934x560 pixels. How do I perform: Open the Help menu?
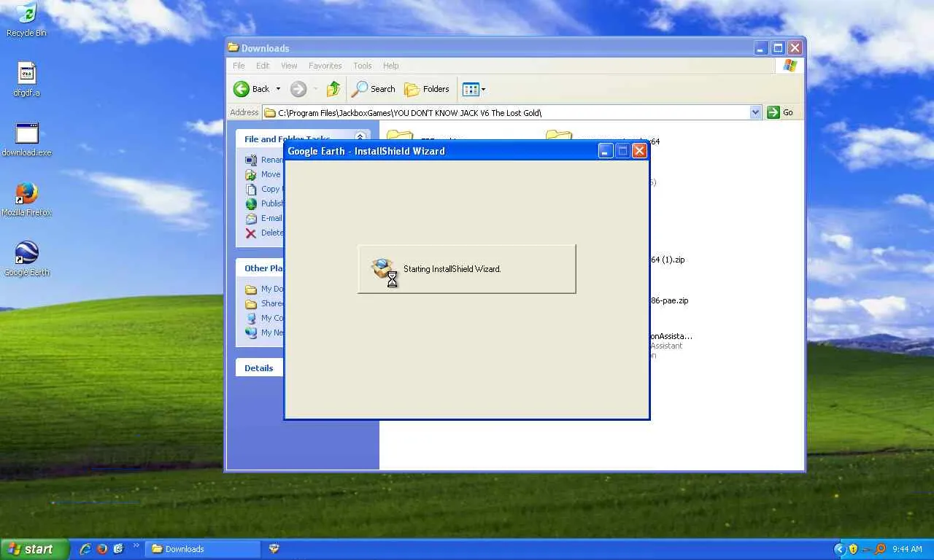391,66
